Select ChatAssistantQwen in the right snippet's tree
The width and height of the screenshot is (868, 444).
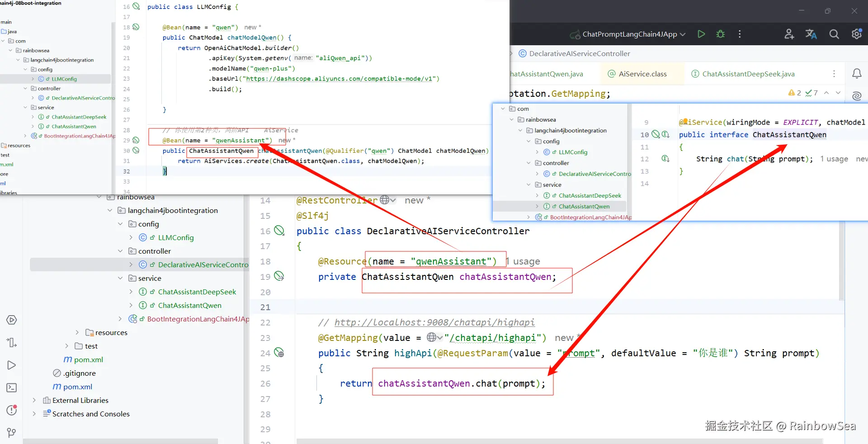point(584,206)
